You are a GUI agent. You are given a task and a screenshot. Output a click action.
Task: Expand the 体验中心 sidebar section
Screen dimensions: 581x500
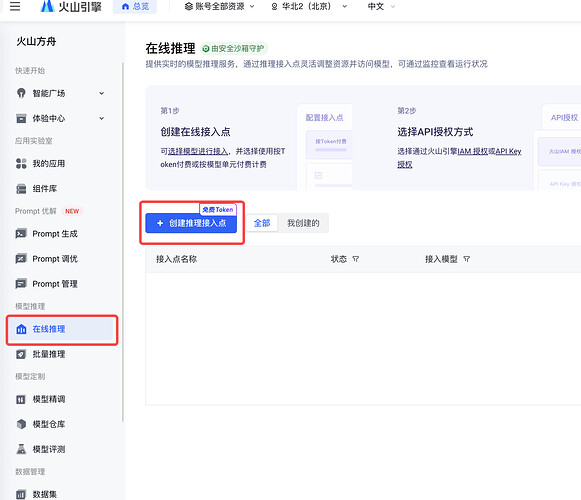[x=102, y=119]
